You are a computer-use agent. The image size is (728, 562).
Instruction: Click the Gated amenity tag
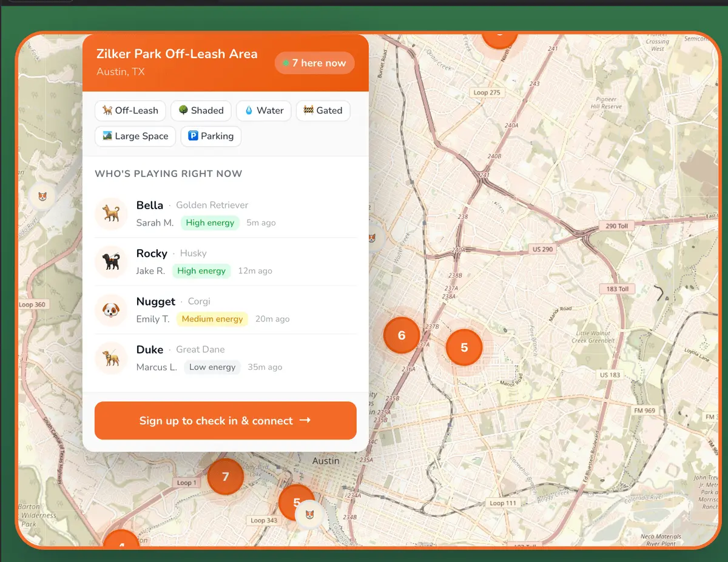pyautogui.click(x=323, y=110)
